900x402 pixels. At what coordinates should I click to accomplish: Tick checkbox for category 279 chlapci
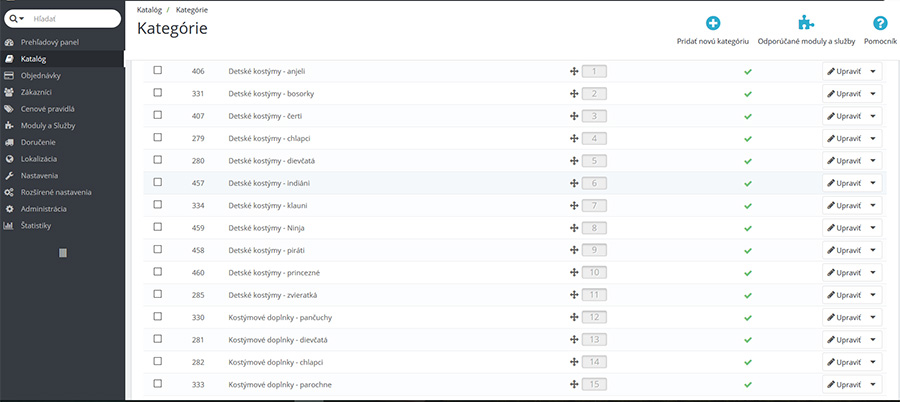click(x=158, y=137)
